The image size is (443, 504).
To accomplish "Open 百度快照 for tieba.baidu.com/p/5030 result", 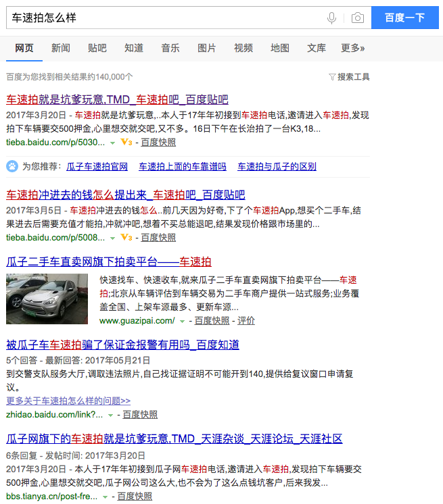I will click(158, 143).
